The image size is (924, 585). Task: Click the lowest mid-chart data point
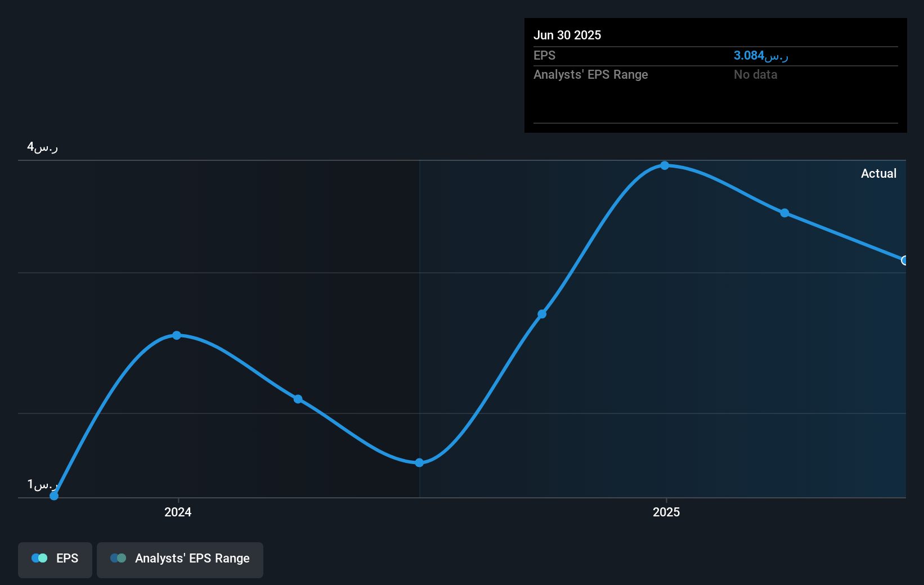[x=419, y=462]
